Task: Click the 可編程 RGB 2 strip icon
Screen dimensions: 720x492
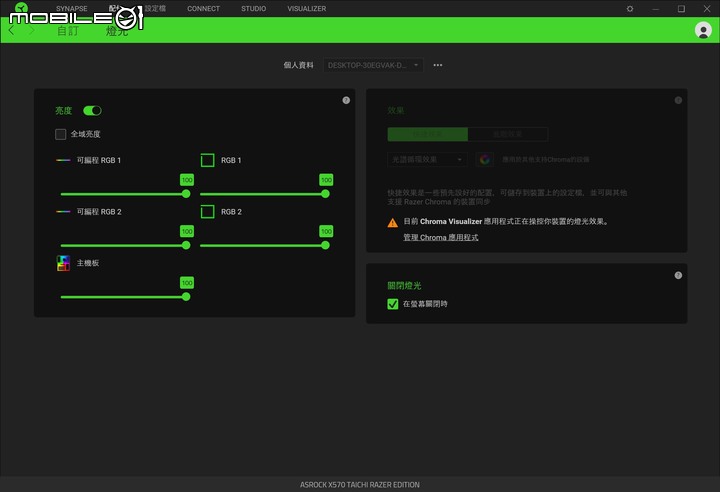Action: [63, 212]
